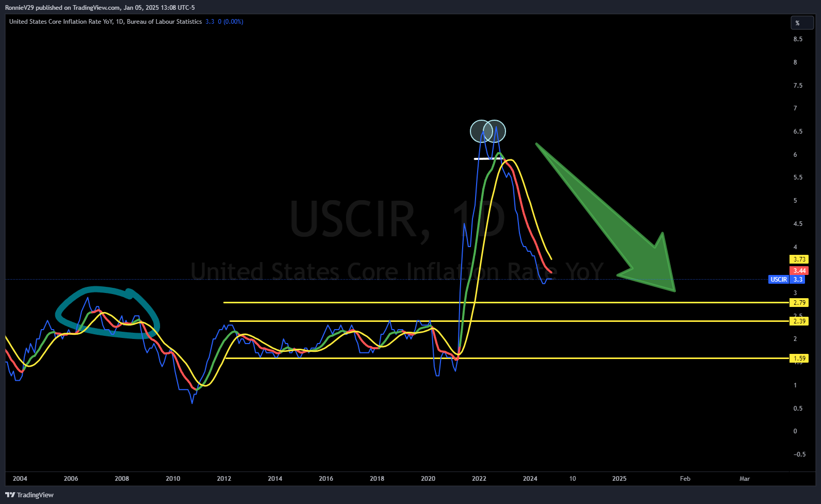Click the 2024 date label on time axis
Screen dimensions: 821x504
click(x=530, y=479)
